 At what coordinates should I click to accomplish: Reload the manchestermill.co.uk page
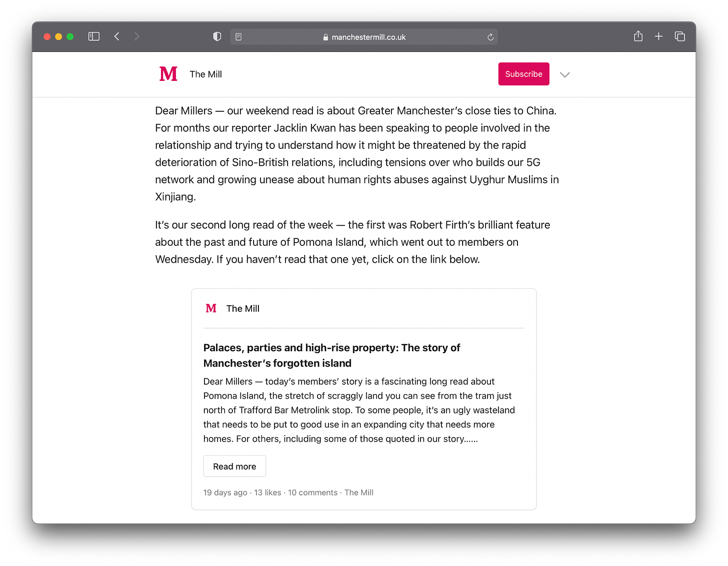pos(490,36)
